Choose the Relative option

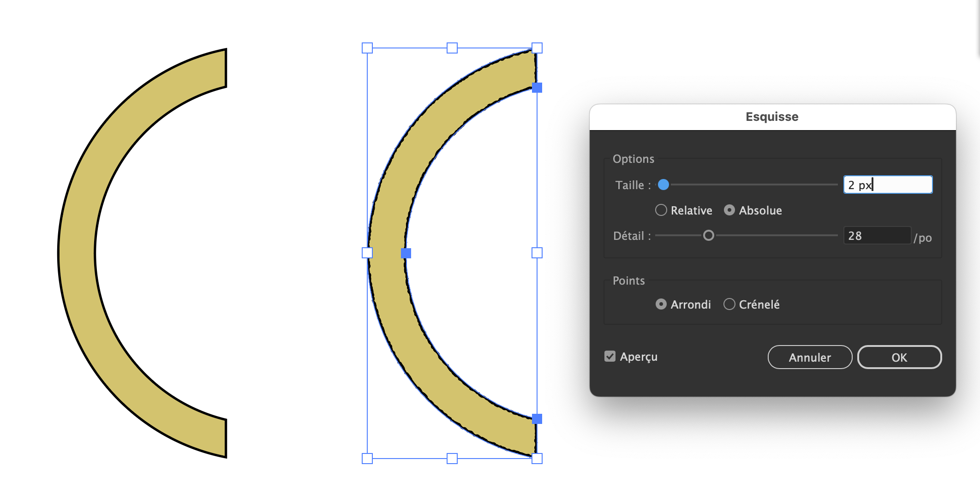click(661, 210)
